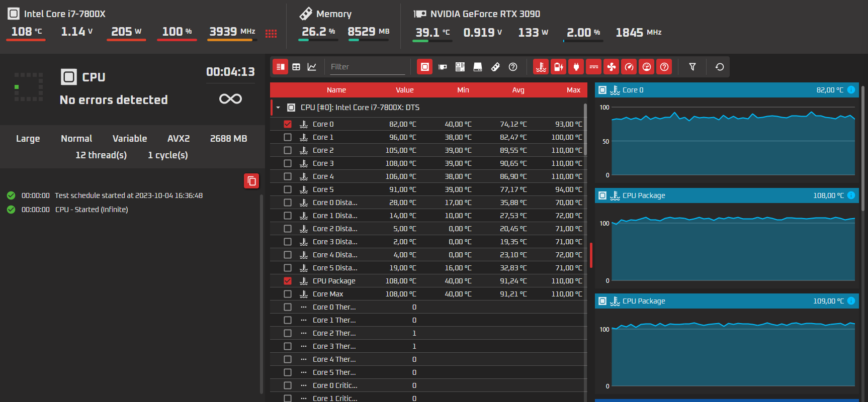Click the reset arrow icon in the toolbar
The width and height of the screenshot is (868, 402).
(x=720, y=67)
